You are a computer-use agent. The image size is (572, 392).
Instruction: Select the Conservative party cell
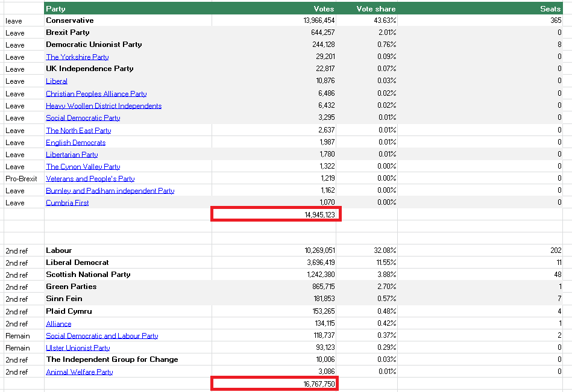[x=128, y=20]
